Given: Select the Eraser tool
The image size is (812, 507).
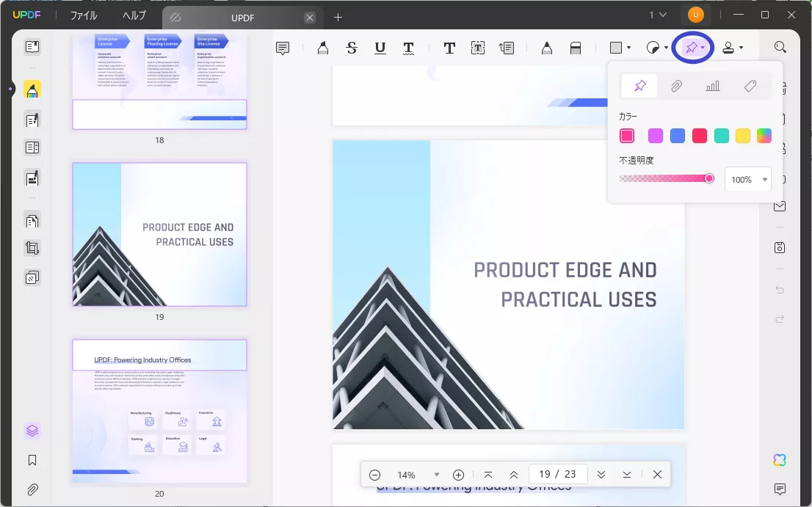Looking at the screenshot, I should click(x=576, y=48).
